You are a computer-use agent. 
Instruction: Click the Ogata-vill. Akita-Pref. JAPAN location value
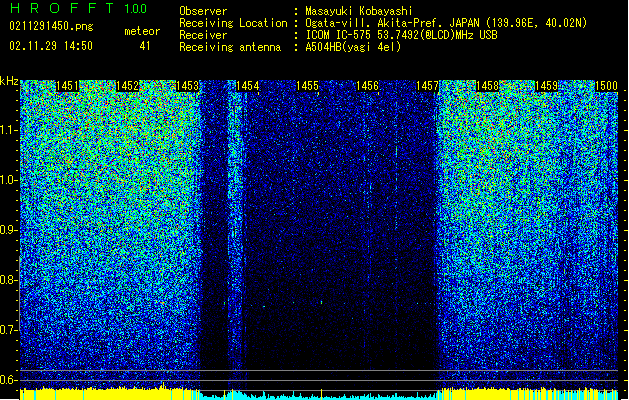[x=446, y=23]
